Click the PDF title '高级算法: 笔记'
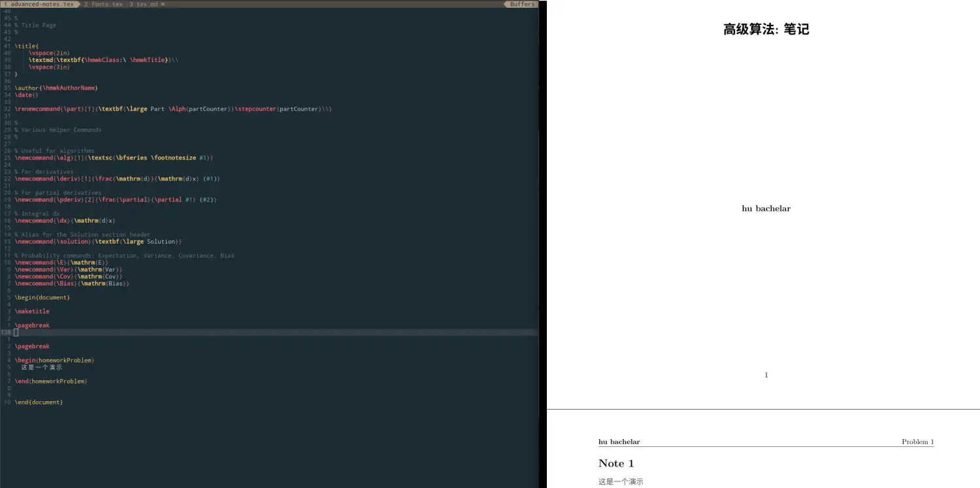 point(766,29)
